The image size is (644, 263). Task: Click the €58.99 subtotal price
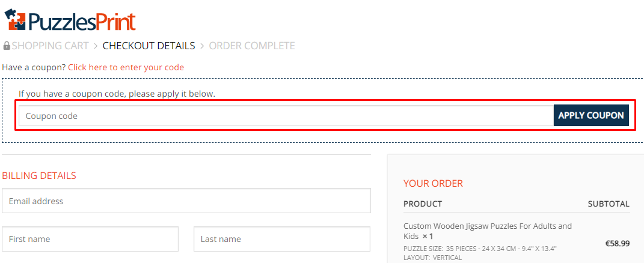point(617,244)
